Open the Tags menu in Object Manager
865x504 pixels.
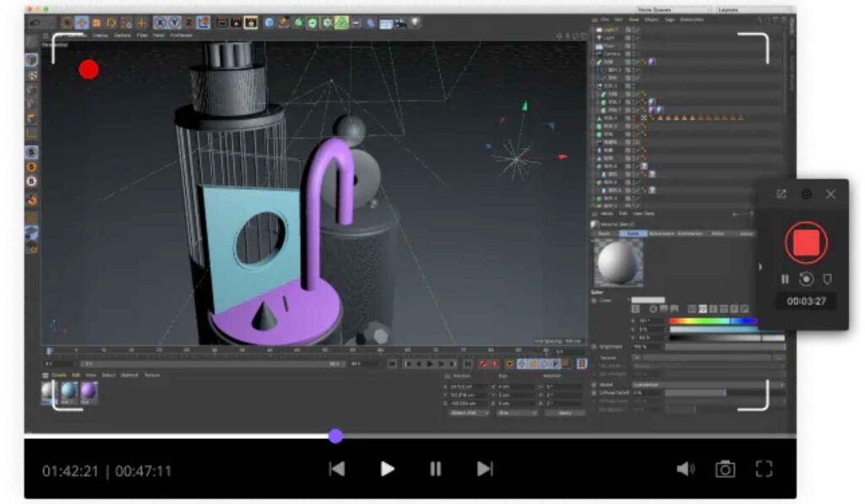click(670, 19)
